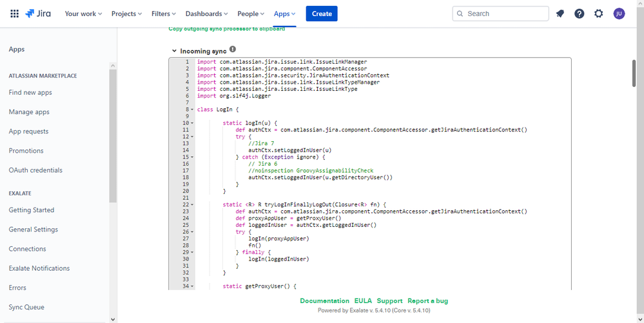Fold the finally block at line 29

(x=192, y=252)
